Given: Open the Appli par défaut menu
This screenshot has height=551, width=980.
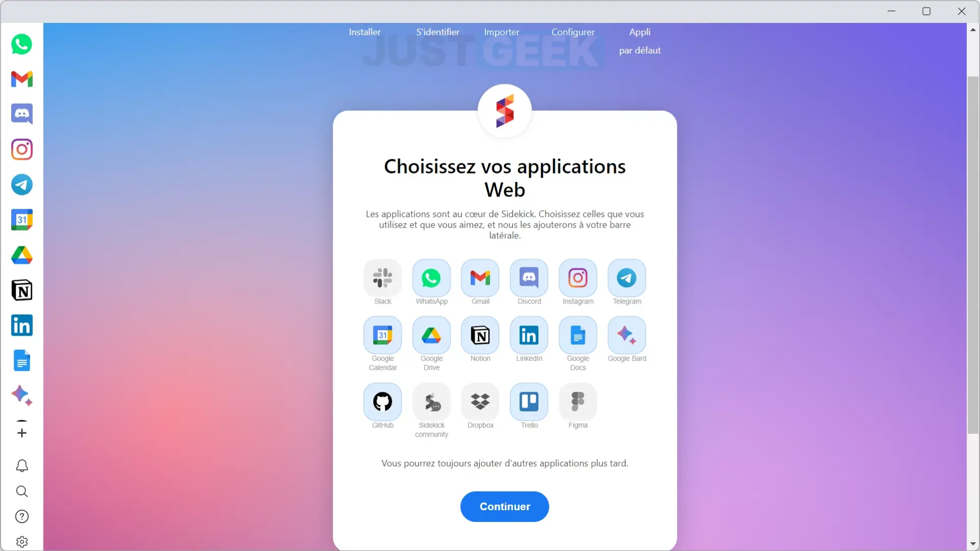Looking at the screenshot, I should point(640,40).
